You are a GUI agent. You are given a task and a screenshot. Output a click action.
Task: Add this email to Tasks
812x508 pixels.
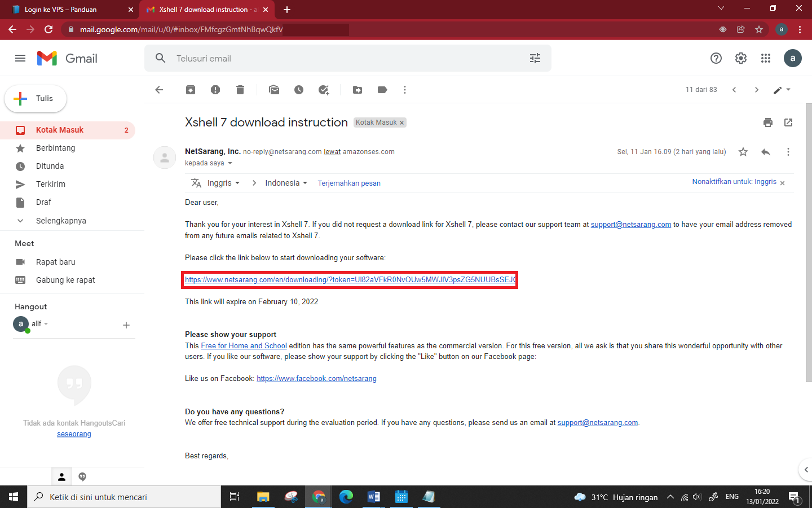pyautogui.click(x=324, y=90)
